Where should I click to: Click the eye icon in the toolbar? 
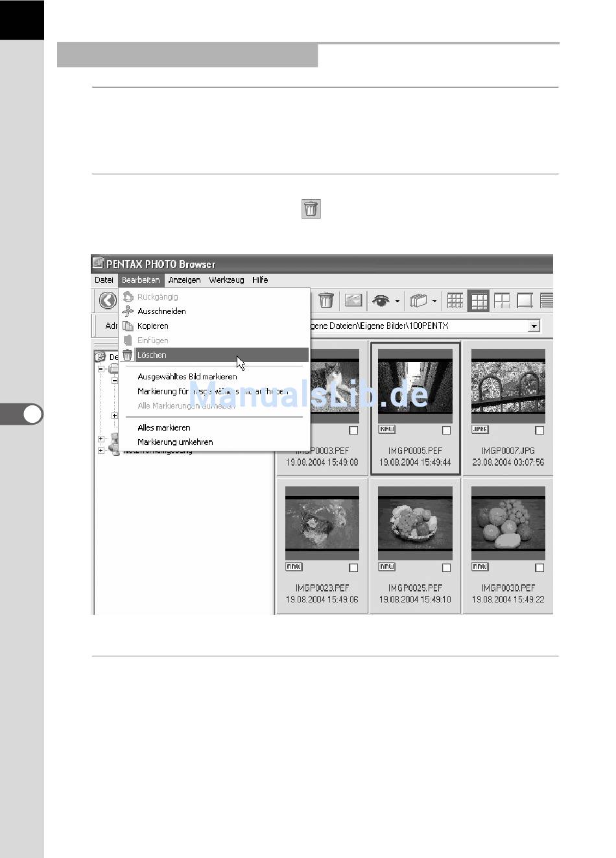click(381, 301)
